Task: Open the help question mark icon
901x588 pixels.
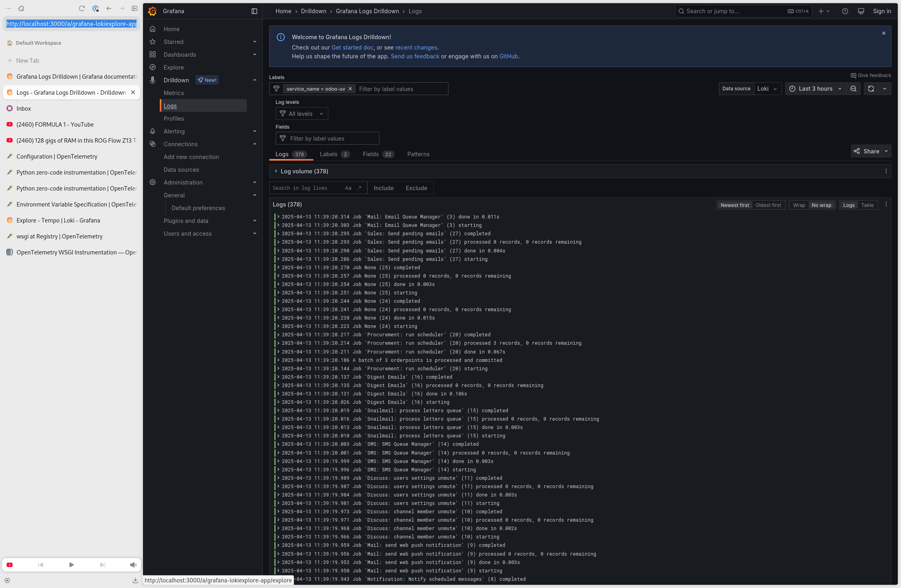Action: (845, 11)
